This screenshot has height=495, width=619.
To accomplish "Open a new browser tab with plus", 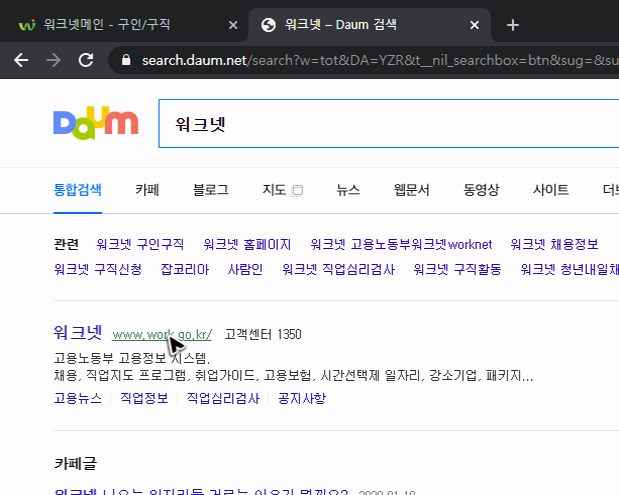I will (512, 25).
